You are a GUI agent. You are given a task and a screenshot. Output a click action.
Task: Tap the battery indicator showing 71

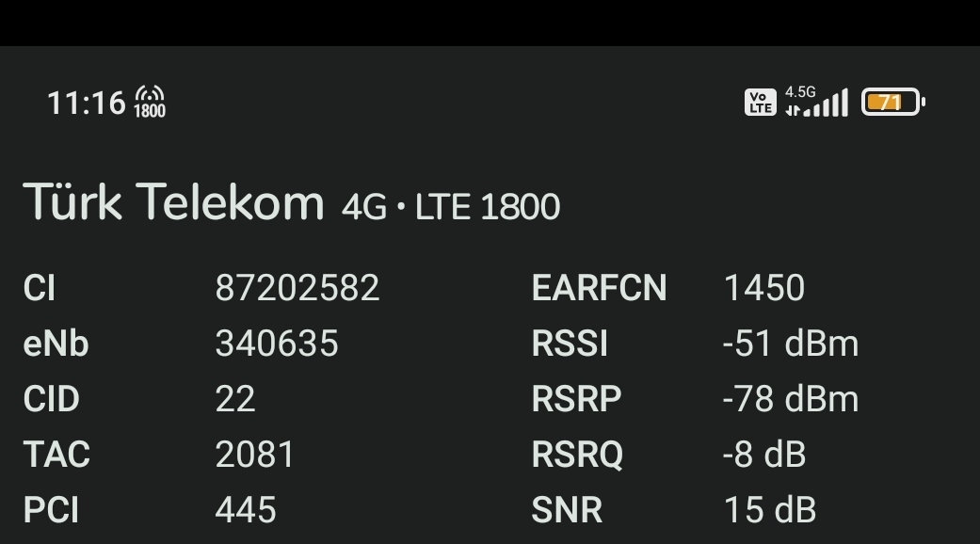(893, 102)
